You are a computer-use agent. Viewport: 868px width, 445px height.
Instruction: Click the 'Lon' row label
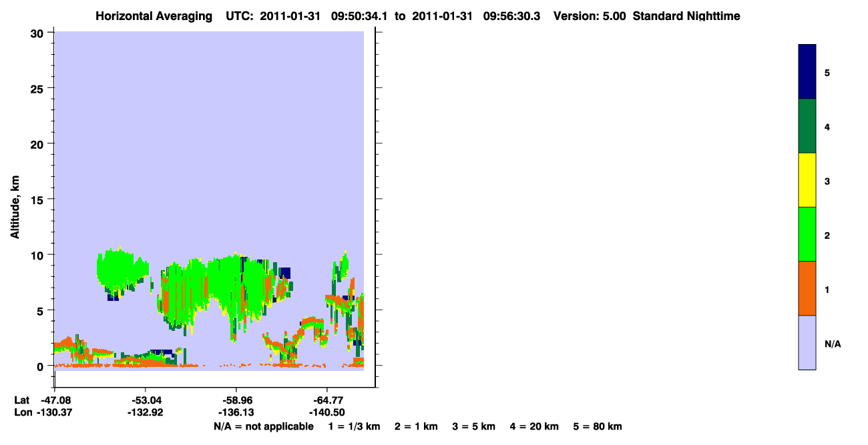23,412
